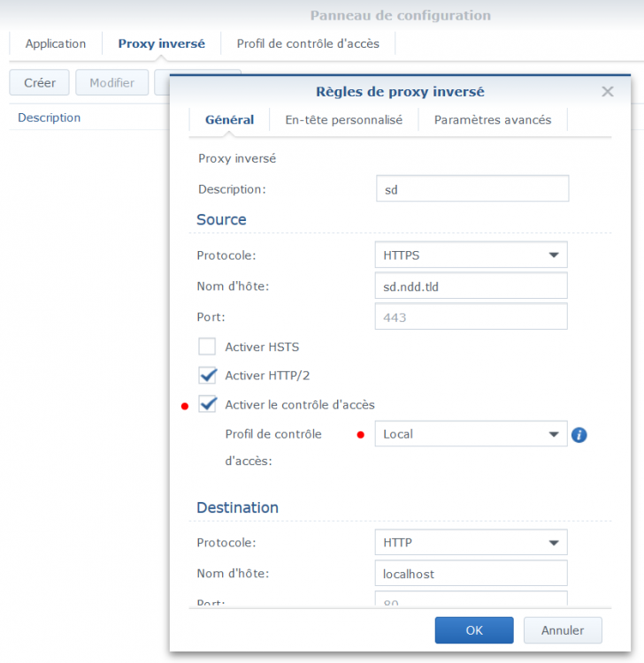The width and height of the screenshot is (644, 663).
Task: Enable the Activer HSTS checkbox
Action: point(208,347)
